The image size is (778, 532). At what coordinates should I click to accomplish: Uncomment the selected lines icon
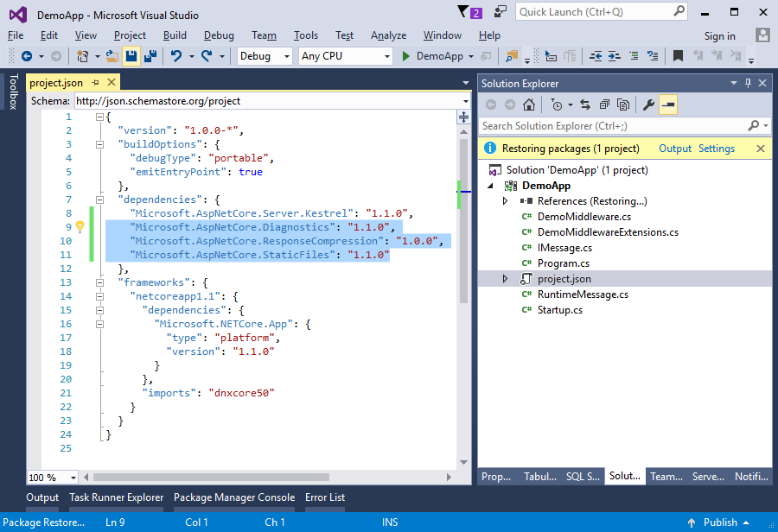click(653, 56)
